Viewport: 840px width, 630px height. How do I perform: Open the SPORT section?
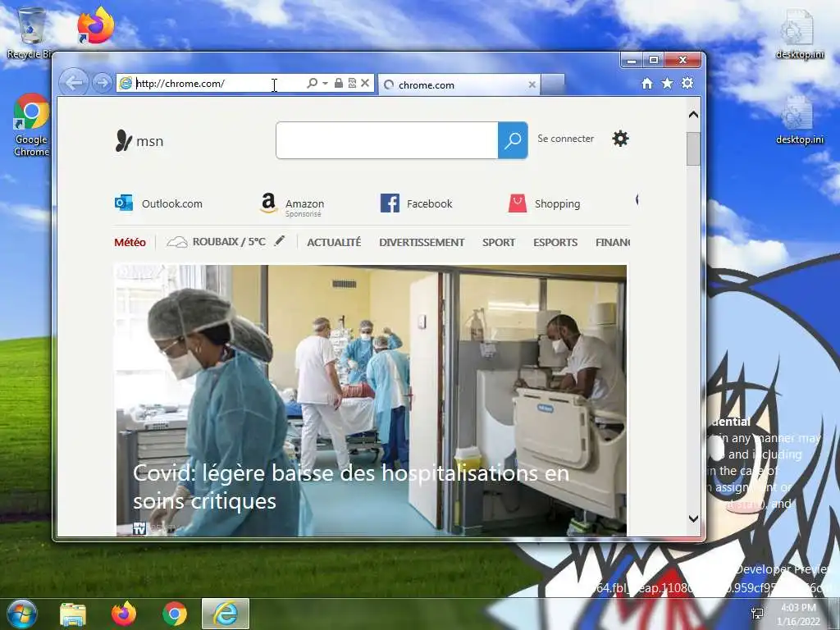498,242
